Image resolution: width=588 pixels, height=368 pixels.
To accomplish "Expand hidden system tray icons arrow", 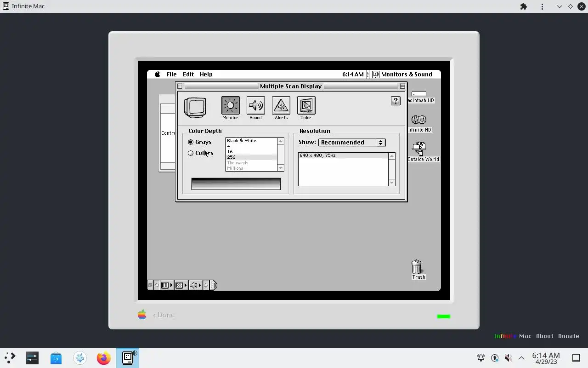I will click(x=521, y=358).
